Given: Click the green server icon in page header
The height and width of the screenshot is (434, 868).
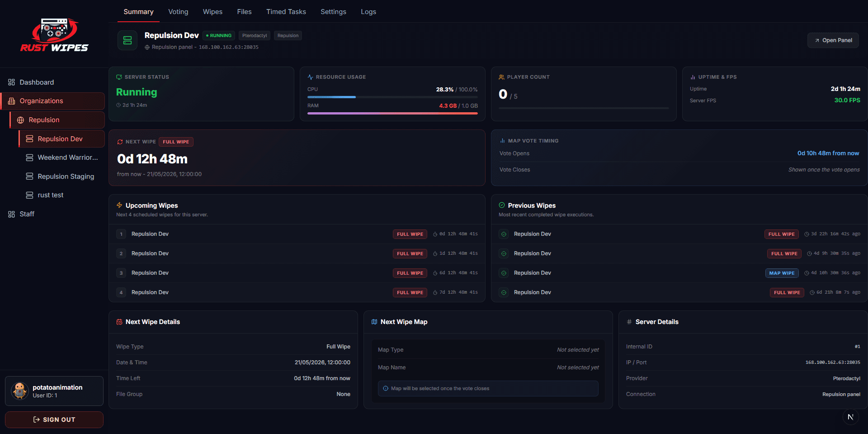Looking at the screenshot, I should pos(127,40).
